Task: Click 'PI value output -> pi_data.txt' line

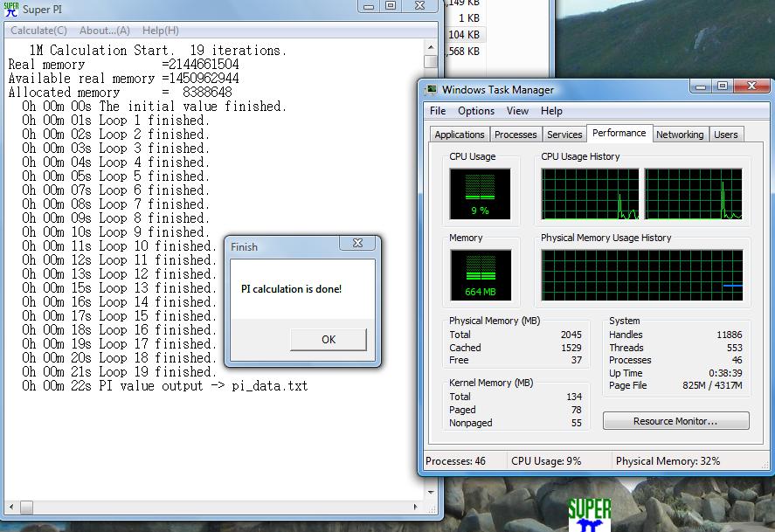Action: (x=164, y=386)
